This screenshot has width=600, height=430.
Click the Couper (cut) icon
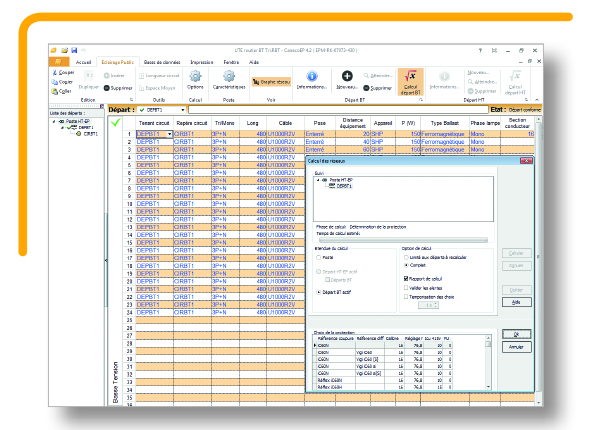point(54,72)
